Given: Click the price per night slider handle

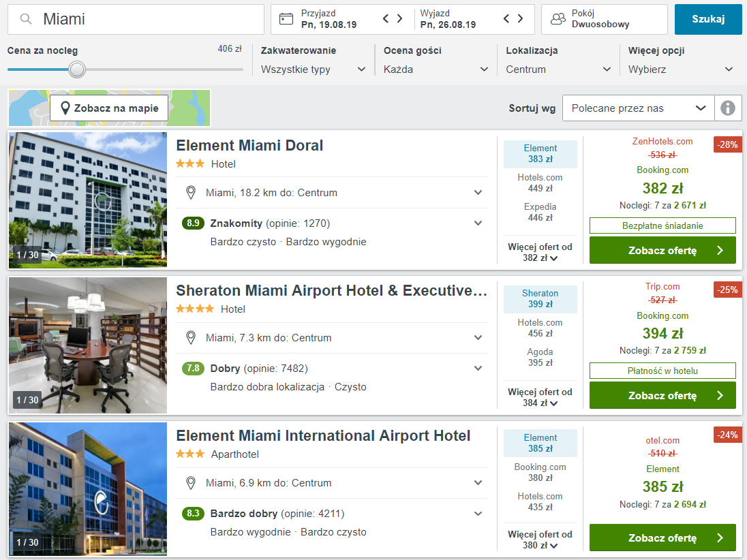Looking at the screenshot, I should coord(77,69).
